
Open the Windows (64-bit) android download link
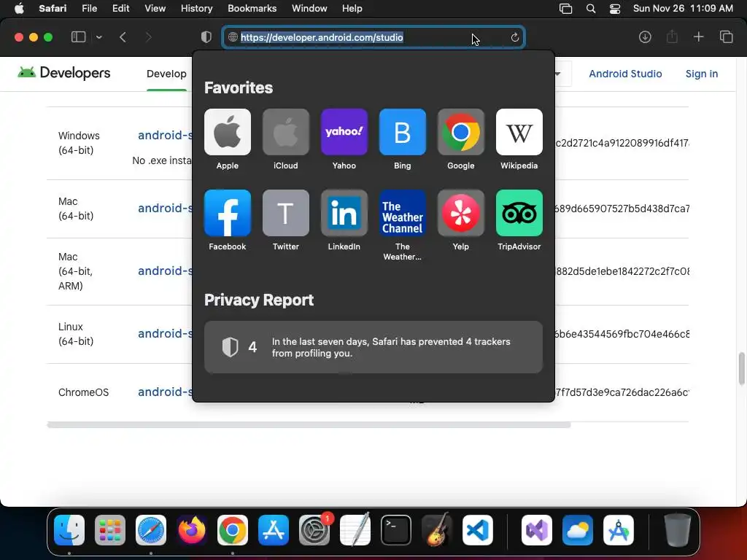point(165,135)
